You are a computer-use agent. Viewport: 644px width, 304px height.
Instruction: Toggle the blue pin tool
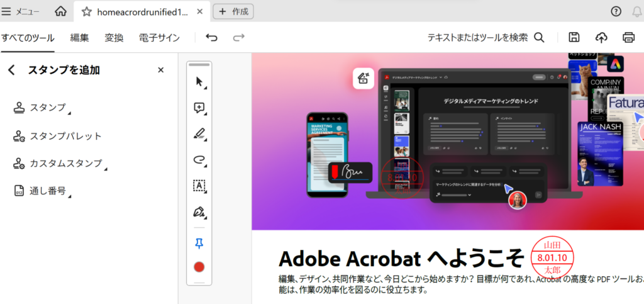(x=200, y=244)
